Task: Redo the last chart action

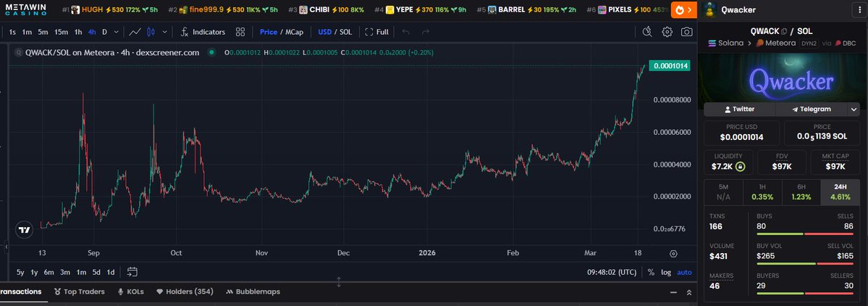Action: pos(425,32)
